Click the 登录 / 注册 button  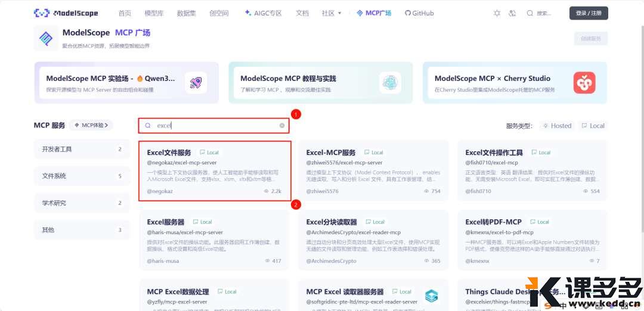(589, 13)
